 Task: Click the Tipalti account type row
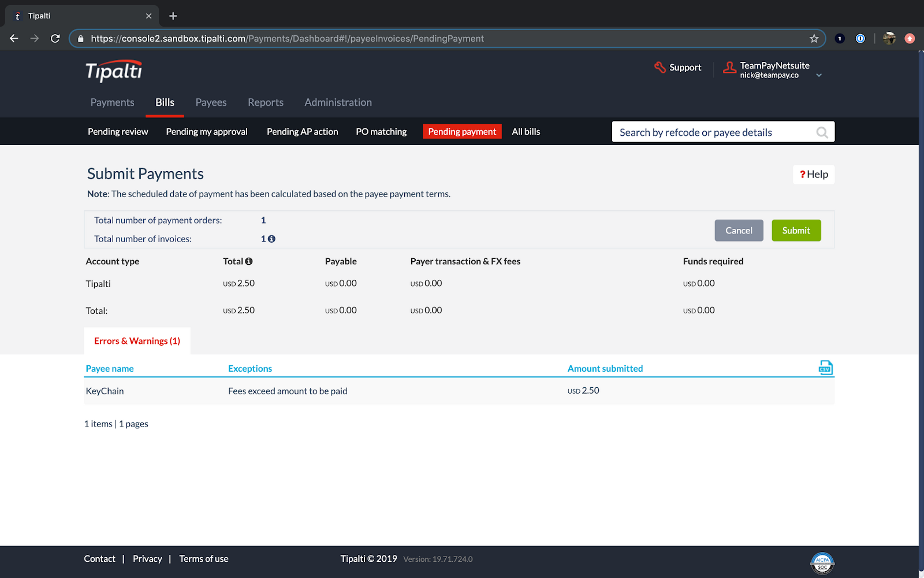(x=459, y=284)
